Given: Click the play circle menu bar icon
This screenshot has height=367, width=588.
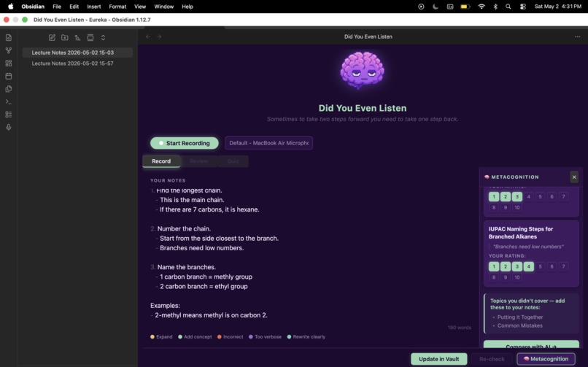Looking at the screenshot, I should tap(421, 7).
